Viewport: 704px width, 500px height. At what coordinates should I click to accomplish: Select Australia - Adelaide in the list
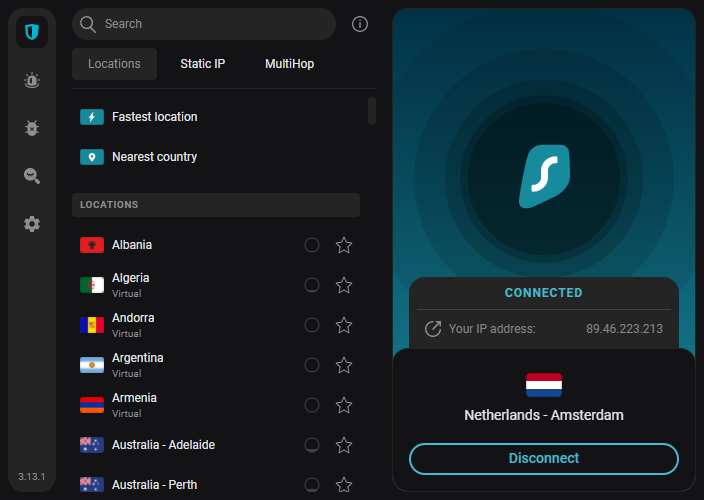[216, 444]
